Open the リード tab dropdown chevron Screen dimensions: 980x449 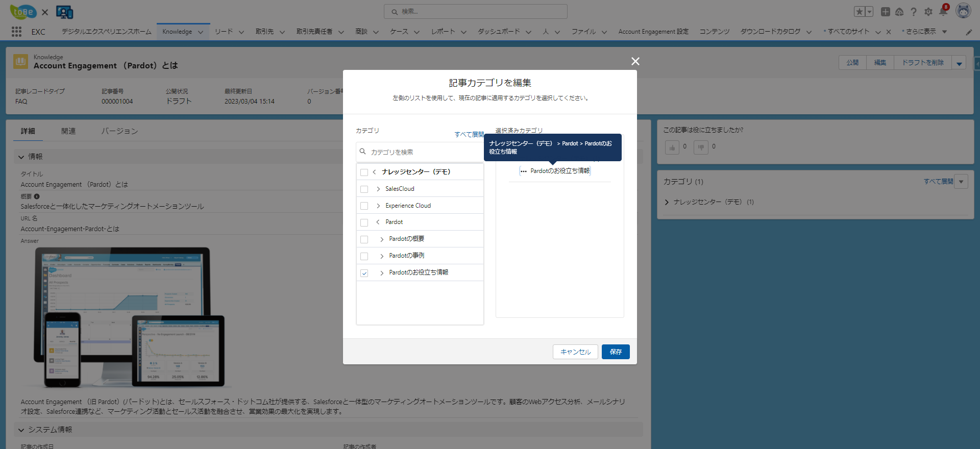tap(241, 32)
